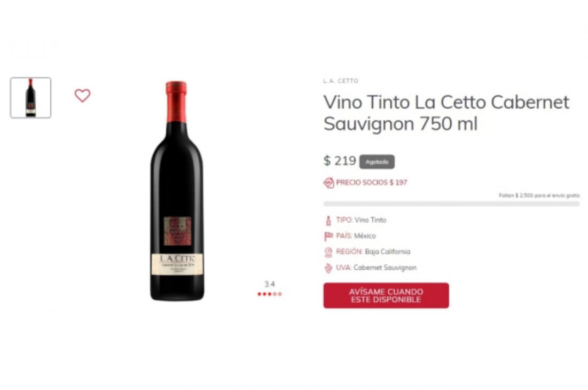
Task: Click the $ 219 price
Action: tap(340, 161)
